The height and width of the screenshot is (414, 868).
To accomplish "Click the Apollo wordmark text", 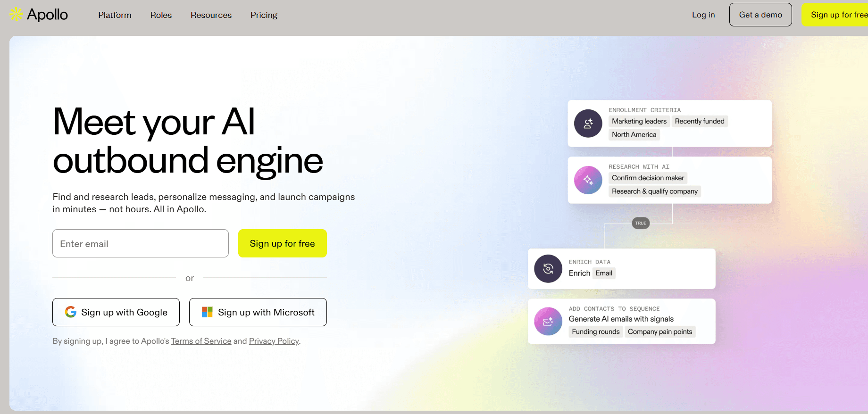I will [x=47, y=15].
